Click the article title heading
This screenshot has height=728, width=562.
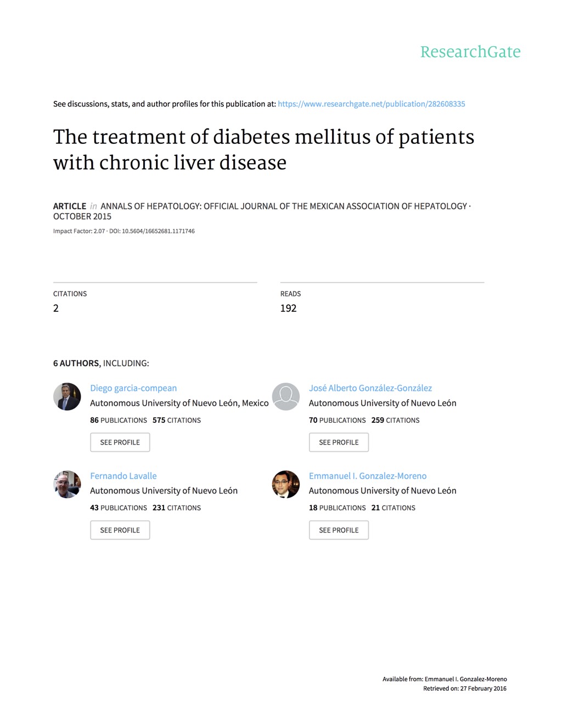pos(263,149)
